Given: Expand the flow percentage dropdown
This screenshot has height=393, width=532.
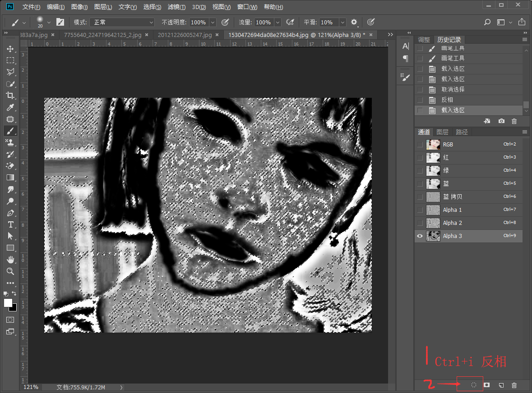Looking at the screenshot, I should click(x=278, y=22).
